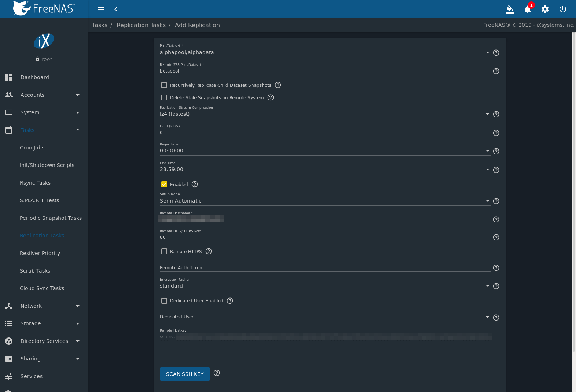This screenshot has width=576, height=392.
Task: Show help next to Scan SSH Key
Action: click(217, 373)
